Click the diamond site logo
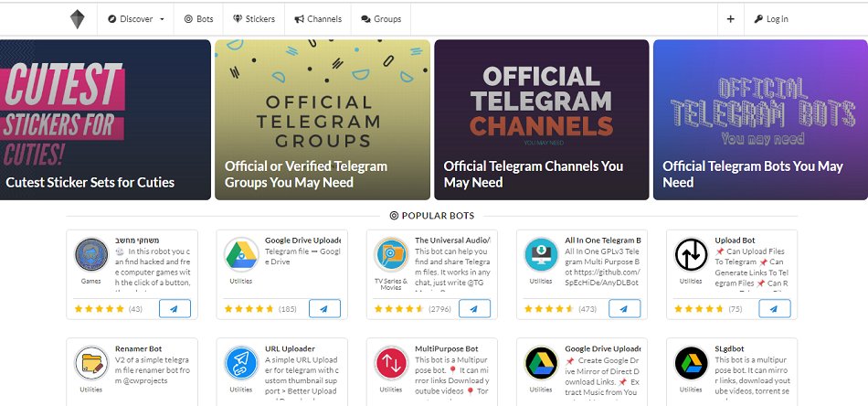The width and height of the screenshot is (868, 406). coord(78,19)
